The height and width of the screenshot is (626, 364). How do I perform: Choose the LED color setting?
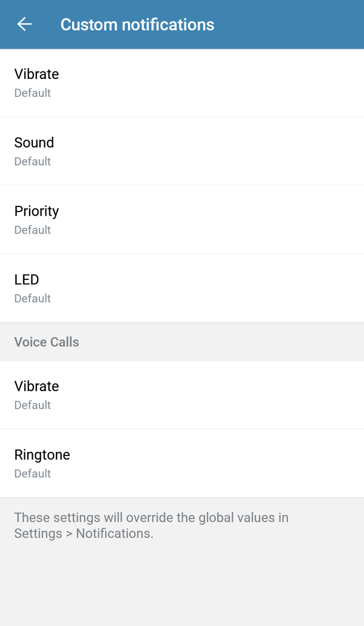coord(27,280)
